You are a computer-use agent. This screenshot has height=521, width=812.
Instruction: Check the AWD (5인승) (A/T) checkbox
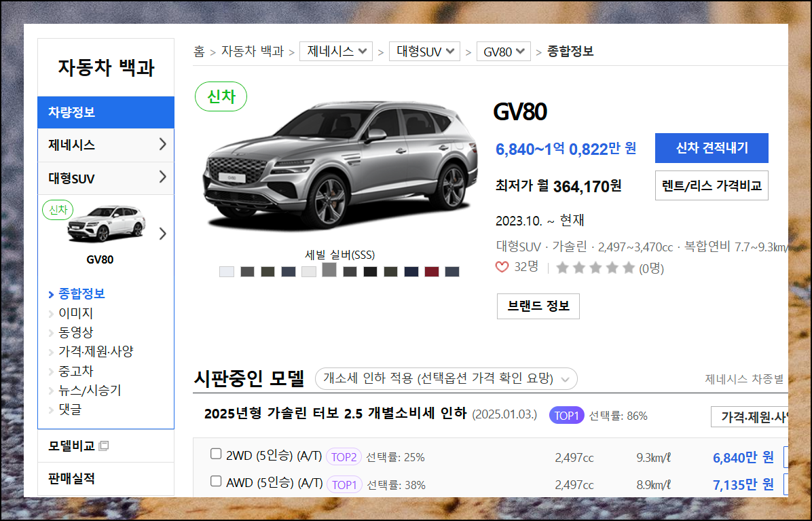pyautogui.click(x=216, y=481)
